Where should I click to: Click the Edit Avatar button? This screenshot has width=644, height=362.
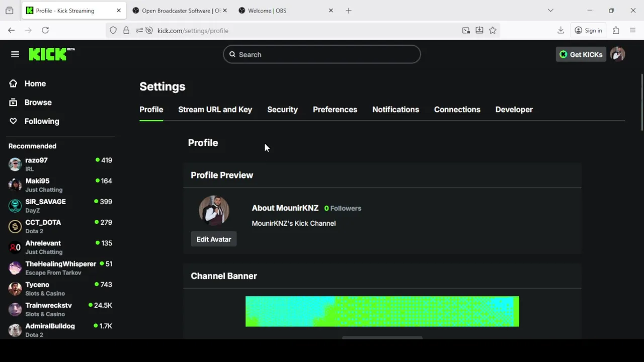(214, 239)
